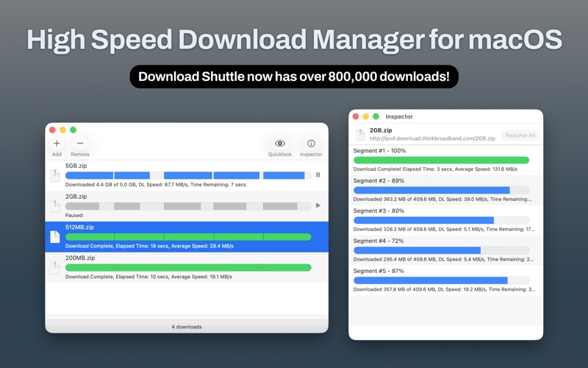Click the Inspector window title
The image size is (588, 368).
coord(399,117)
